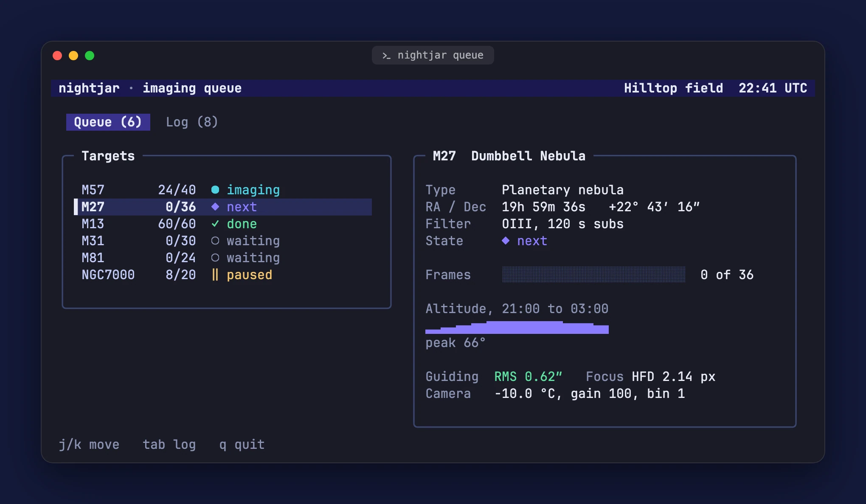Click the highlighted M27 target name
Viewport: 866px width, 504px height.
(93, 207)
